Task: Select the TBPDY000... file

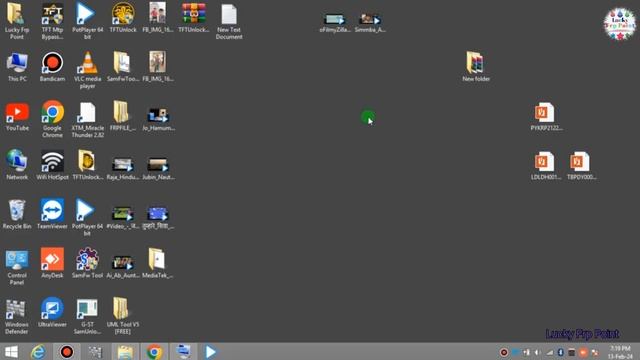Action: [x=581, y=166]
